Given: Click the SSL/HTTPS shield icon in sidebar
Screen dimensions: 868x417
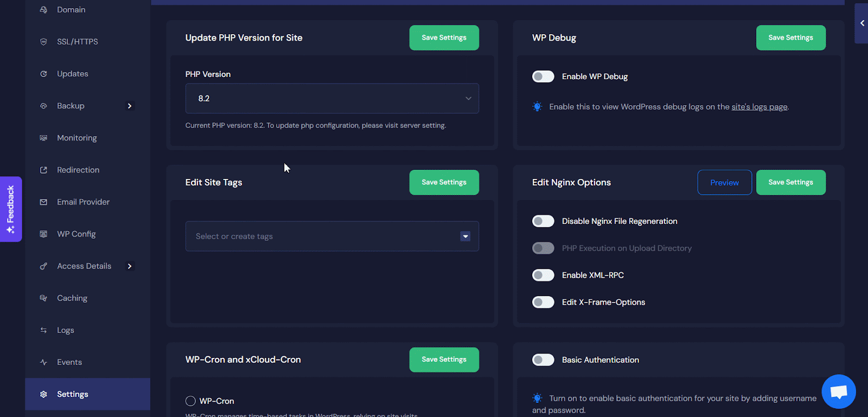Looking at the screenshot, I should click(x=43, y=42).
